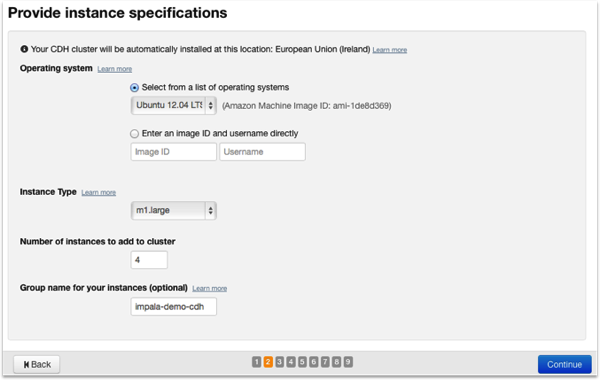Open wizard step 5

click(x=302, y=362)
